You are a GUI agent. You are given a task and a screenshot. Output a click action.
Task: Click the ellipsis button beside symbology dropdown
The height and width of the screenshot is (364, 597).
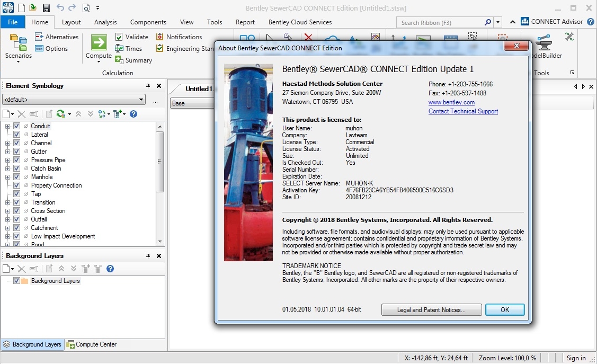point(155,102)
